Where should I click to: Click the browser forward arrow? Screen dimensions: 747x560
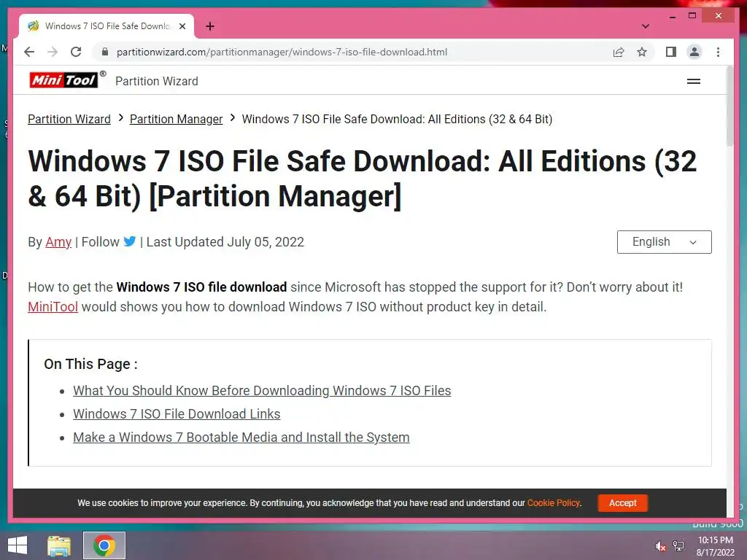53,52
